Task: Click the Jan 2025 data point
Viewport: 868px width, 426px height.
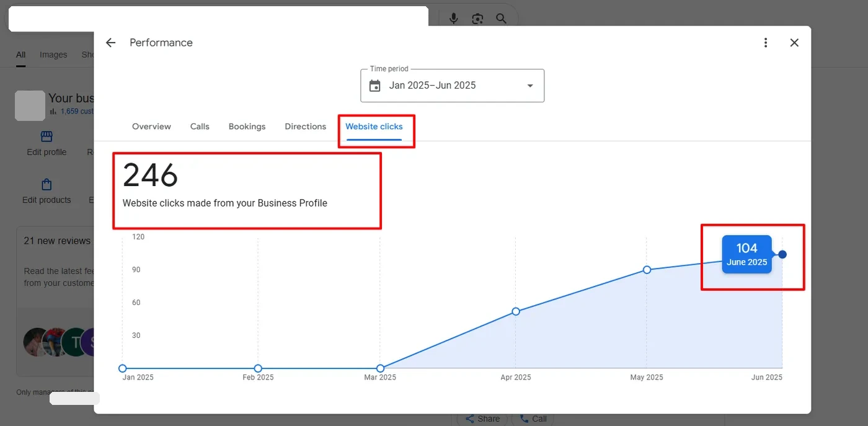Action: (x=122, y=368)
